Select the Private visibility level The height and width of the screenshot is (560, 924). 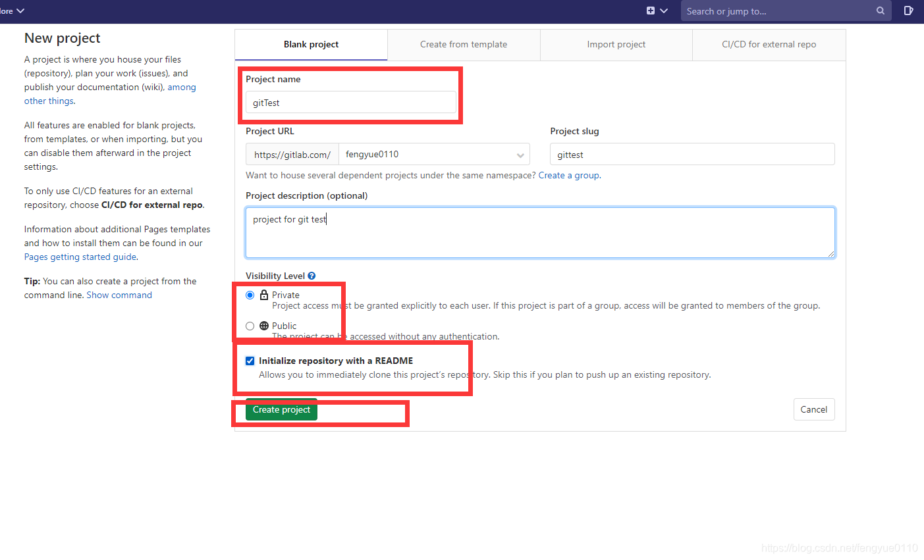click(250, 295)
